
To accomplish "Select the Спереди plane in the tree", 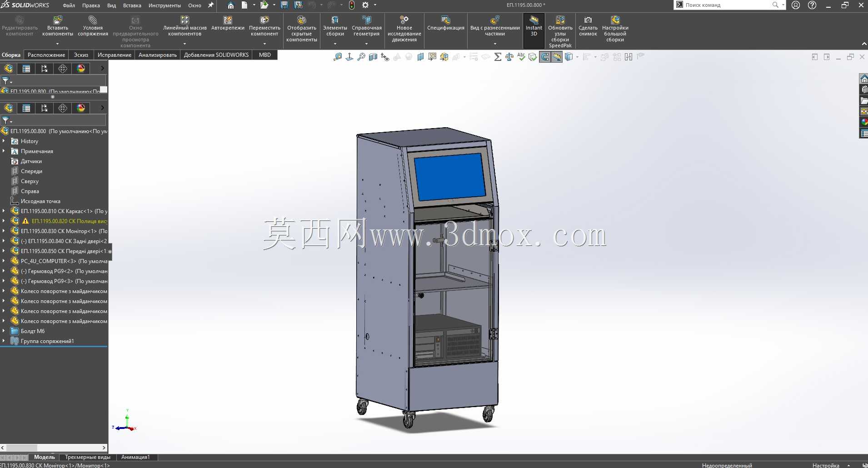I will point(31,171).
